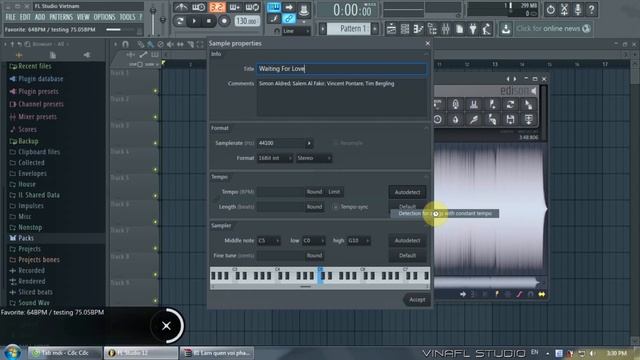Adjust the master volume slider
The height and width of the screenshot is (360, 640).
[x=153, y=20]
